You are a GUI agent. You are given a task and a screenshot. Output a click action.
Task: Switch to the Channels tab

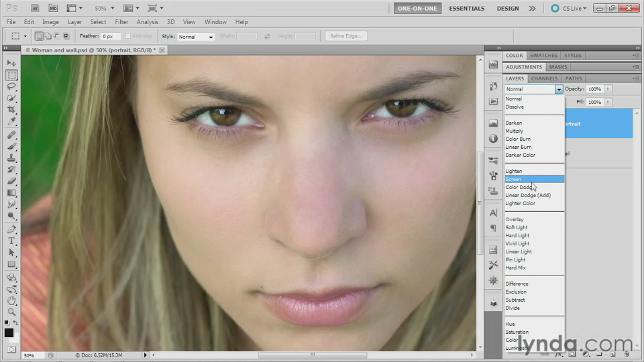coord(544,78)
